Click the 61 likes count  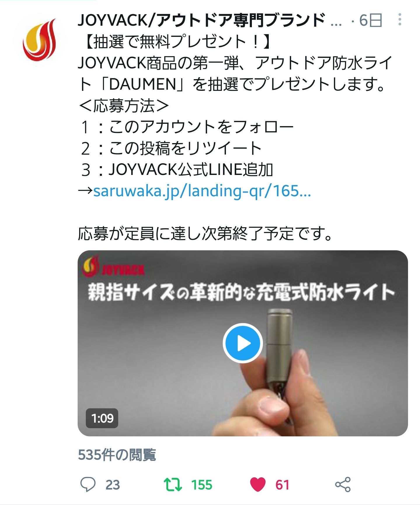[x=282, y=485]
